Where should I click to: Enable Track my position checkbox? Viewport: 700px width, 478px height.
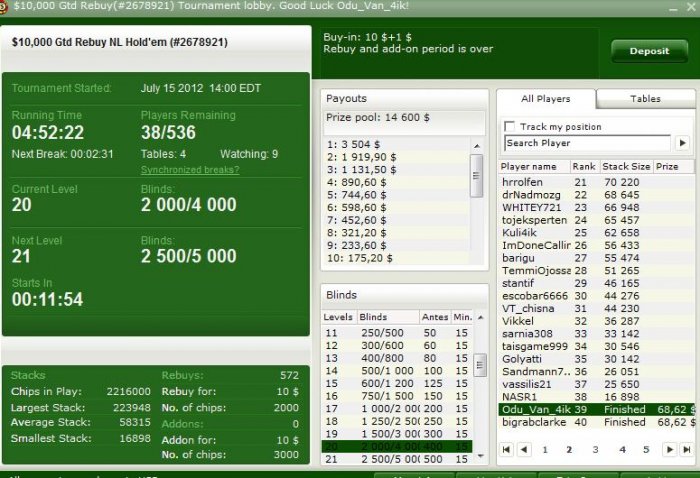coord(509,126)
